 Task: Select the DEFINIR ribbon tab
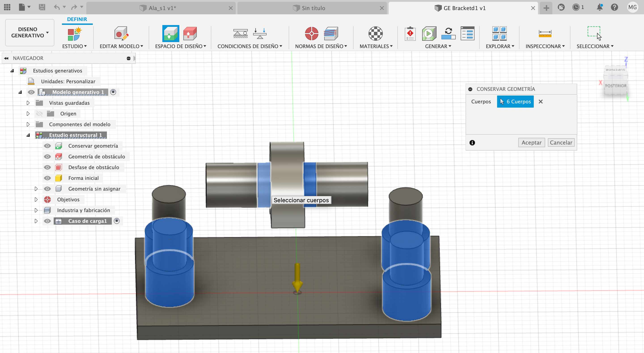point(77,19)
